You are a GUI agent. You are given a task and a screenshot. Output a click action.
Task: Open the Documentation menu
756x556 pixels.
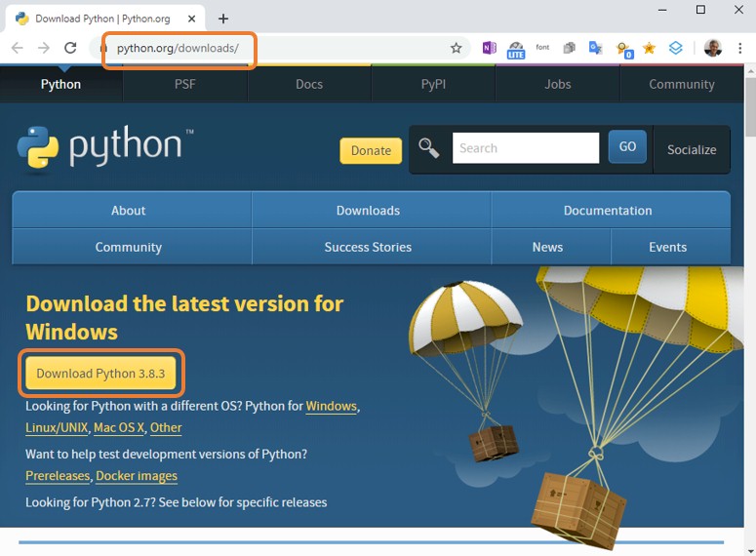pos(608,211)
